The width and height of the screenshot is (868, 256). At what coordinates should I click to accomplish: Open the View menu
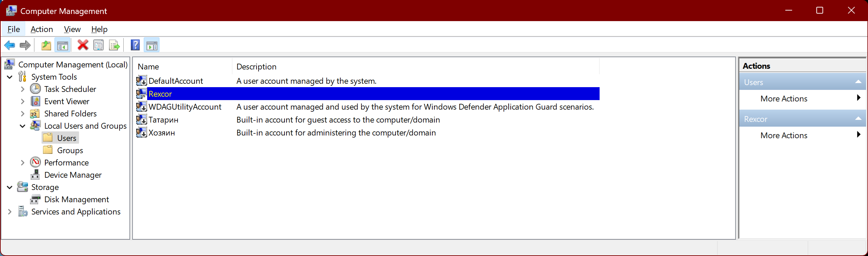tap(72, 29)
